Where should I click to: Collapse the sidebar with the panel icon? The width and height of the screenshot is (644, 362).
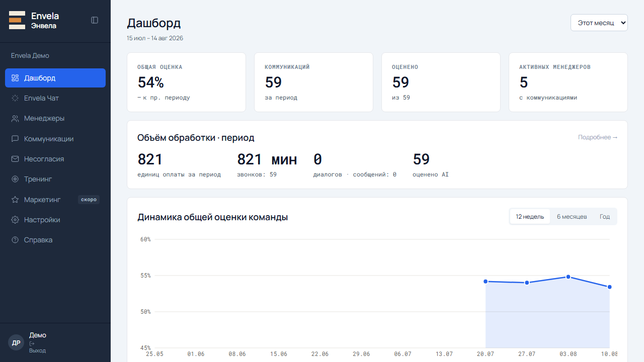(95, 20)
